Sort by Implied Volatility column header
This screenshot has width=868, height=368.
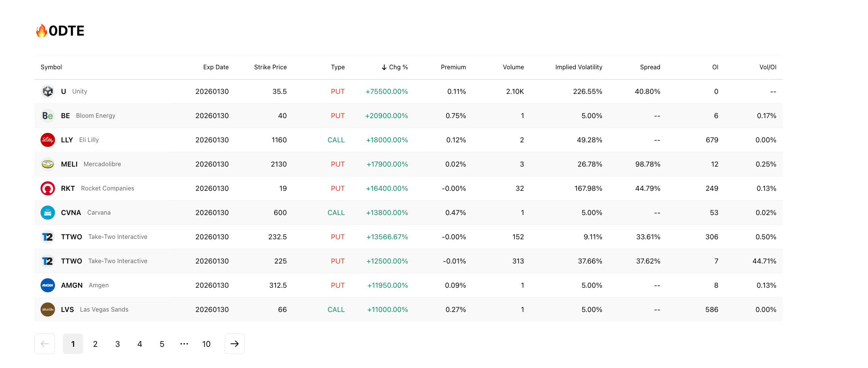(x=578, y=67)
